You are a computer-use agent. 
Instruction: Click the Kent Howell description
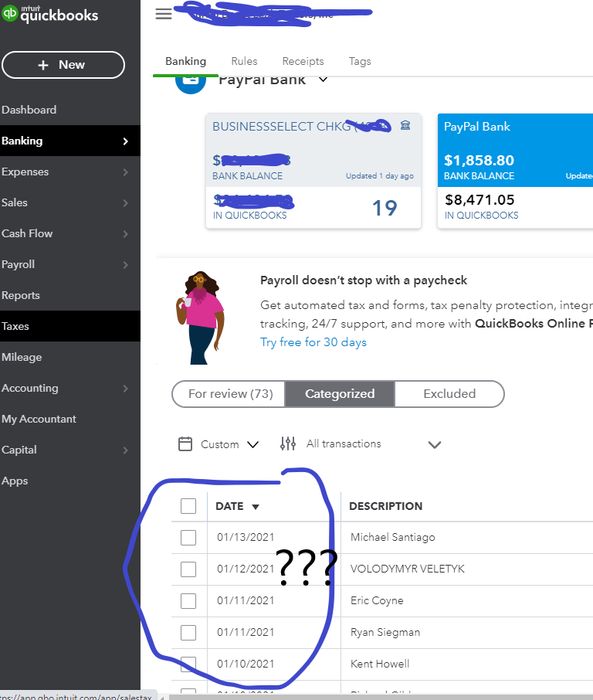(x=380, y=664)
